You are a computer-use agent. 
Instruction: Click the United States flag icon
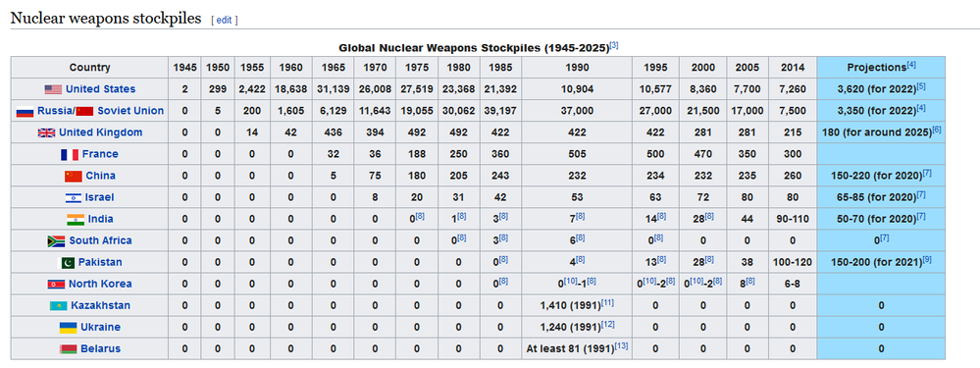click(x=53, y=89)
